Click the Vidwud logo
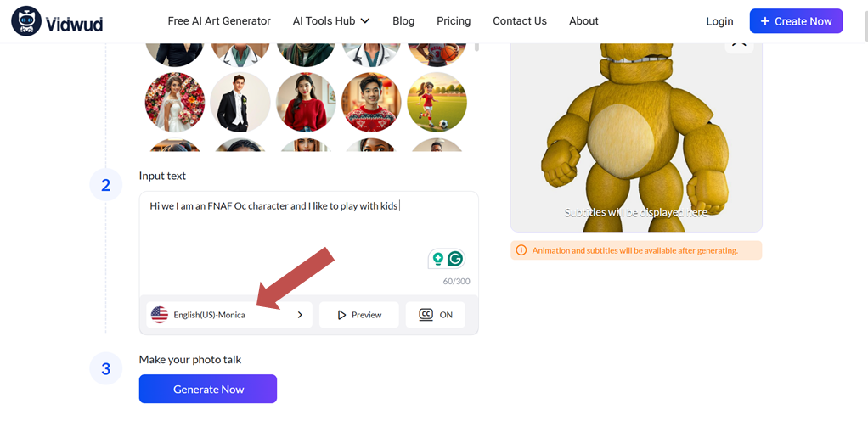This screenshot has height=426, width=868. 57,21
